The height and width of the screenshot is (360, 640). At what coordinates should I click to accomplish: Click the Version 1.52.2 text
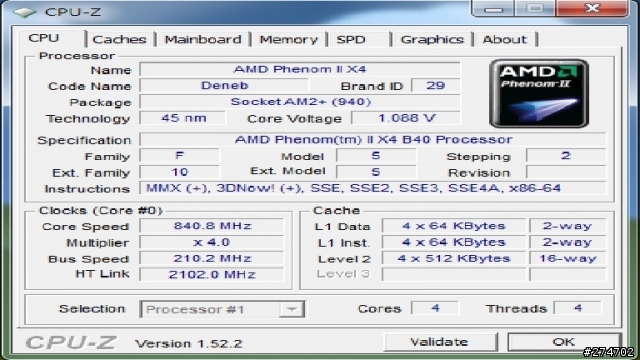[189, 344]
